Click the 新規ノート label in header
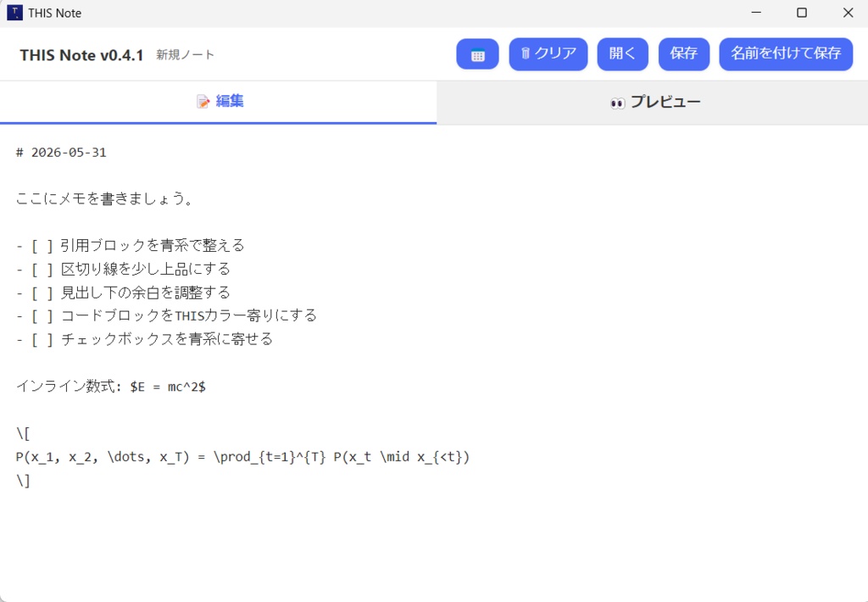868x602 pixels. coord(185,55)
